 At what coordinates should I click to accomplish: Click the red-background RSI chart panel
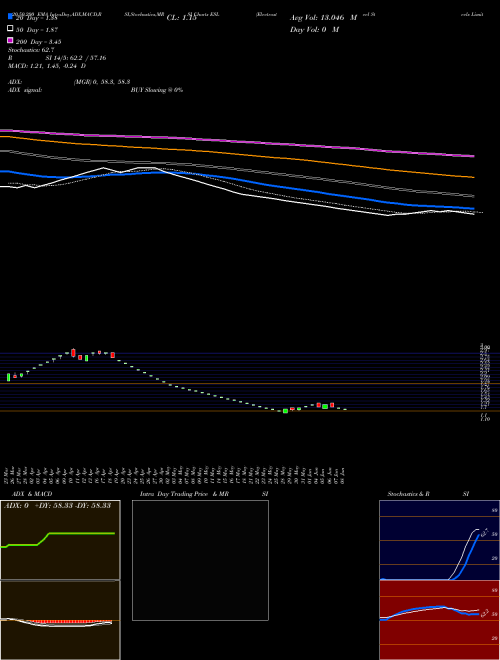tap(439, 620)
